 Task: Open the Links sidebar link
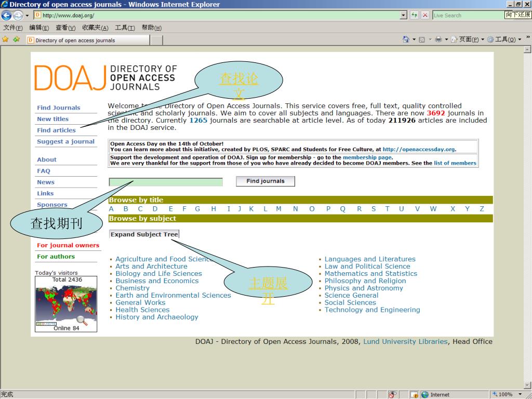coord(45,193)
